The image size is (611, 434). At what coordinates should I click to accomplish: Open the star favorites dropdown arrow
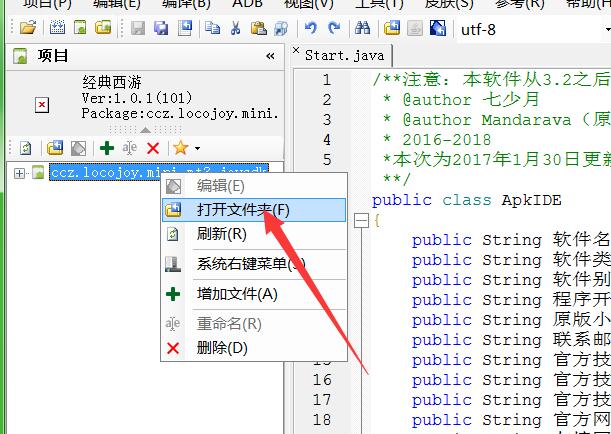197,149
